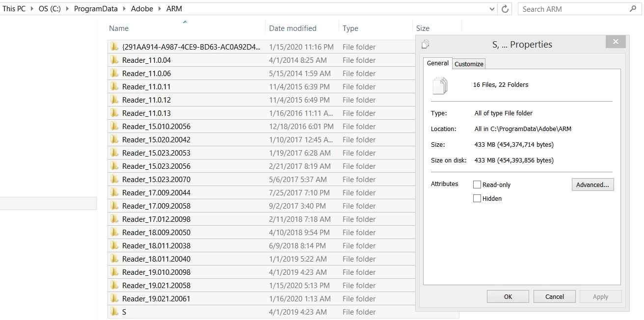
Task: Sort by the Size column header
Action: [x=423, y=28]
